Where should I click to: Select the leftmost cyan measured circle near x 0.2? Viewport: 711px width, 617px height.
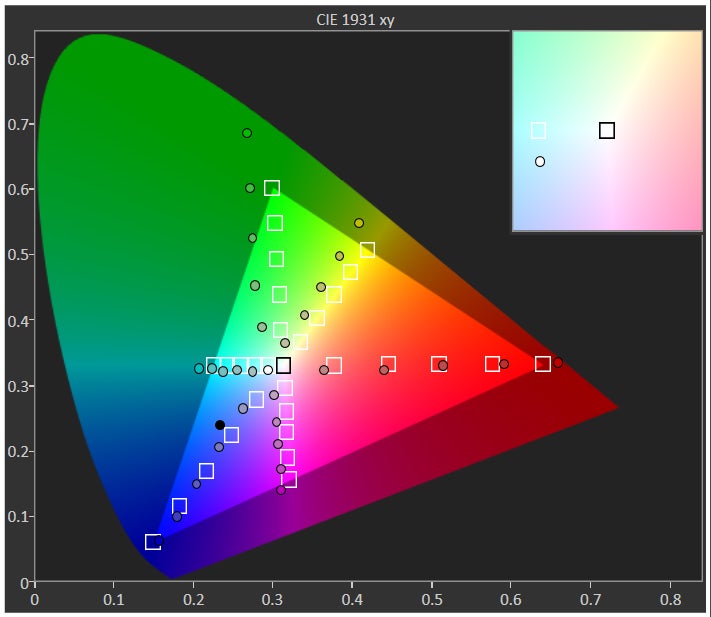coord(199,369)
